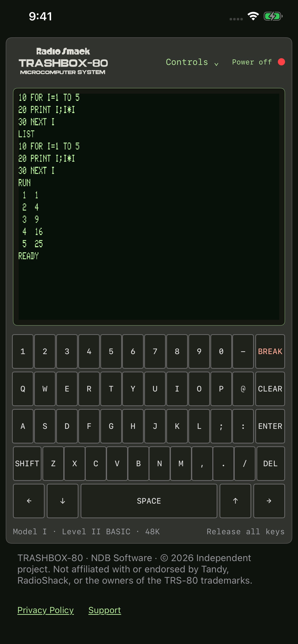Tap the N key

tap(160, 464)
